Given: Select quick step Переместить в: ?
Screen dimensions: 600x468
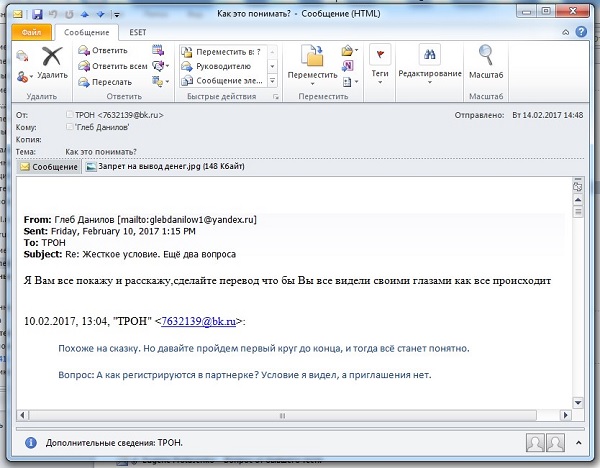Looking at the screenshot, I should [x=222, y=52].
